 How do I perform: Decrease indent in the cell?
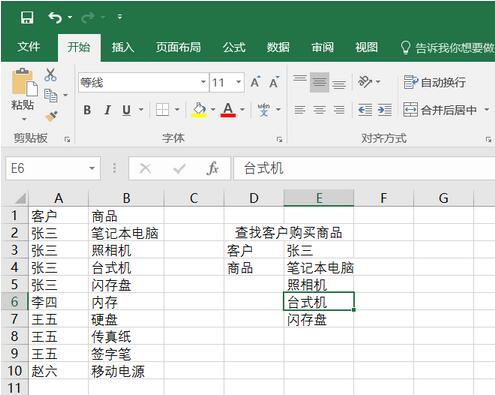click(x=365, y=110)
